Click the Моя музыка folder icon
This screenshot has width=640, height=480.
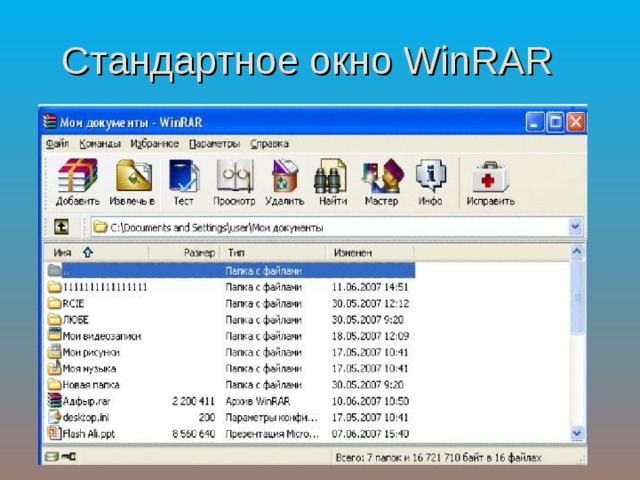[54, 368]
